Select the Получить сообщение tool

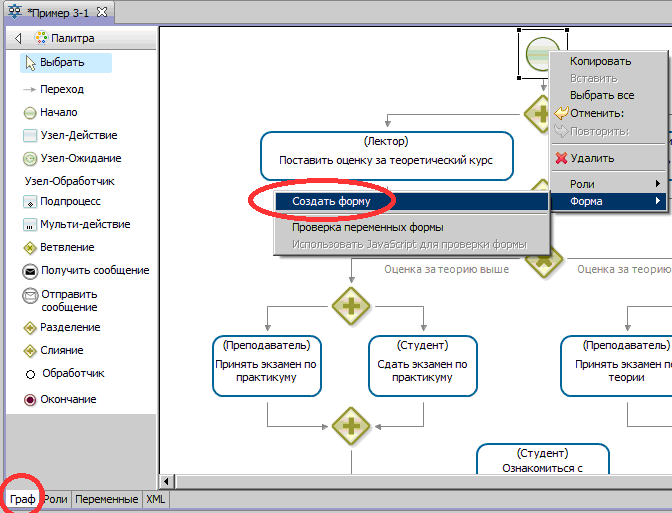(94, 270)
